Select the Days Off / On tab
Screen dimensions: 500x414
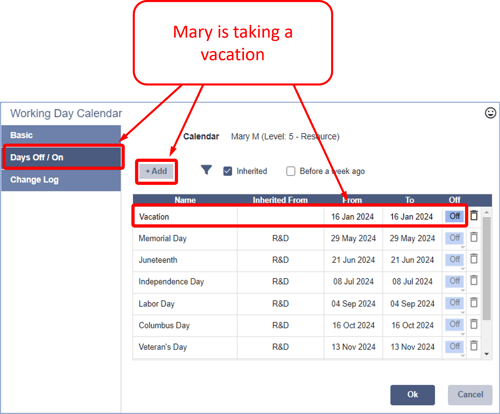click(62, 157)
